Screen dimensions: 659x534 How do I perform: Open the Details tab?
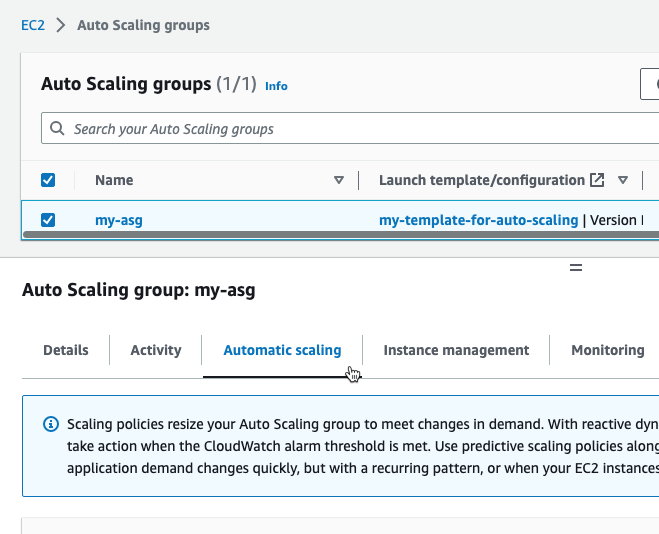pos(66,350)
